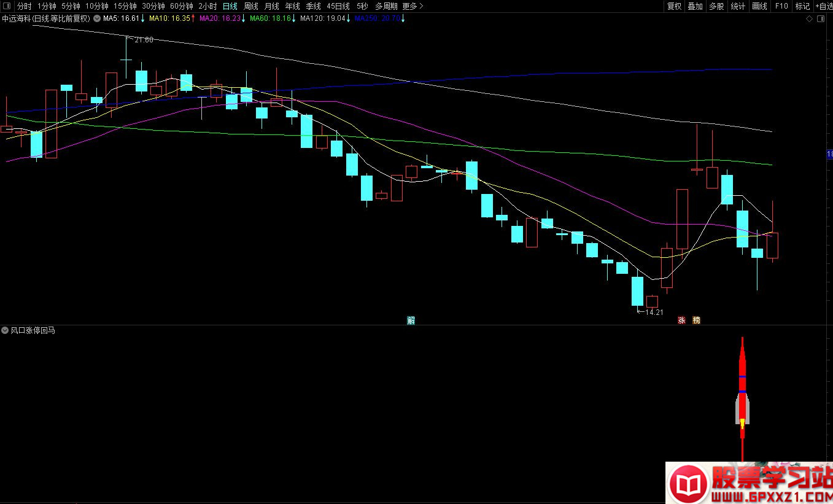Click the red rocket signal in indicator panel
The image size is (833, 504).
point(742,399)
